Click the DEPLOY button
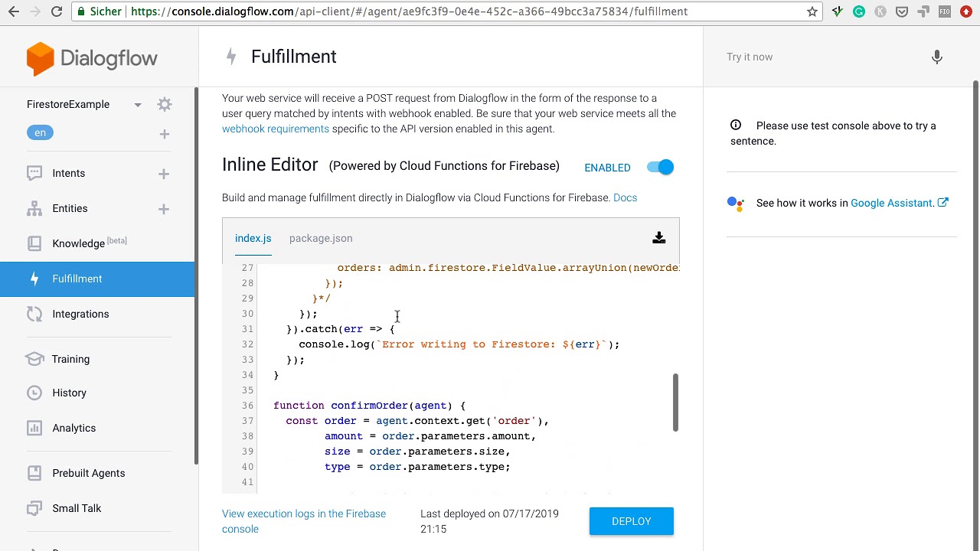Screen dimensions: 980x551 point(632,521)
